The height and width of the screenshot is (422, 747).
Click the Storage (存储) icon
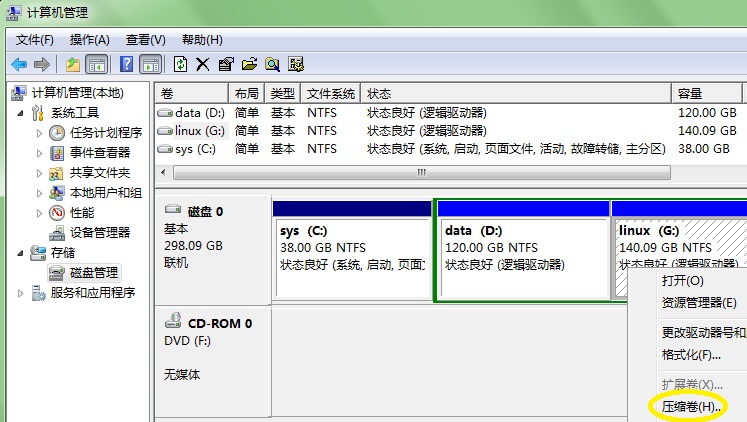point(38,253)
